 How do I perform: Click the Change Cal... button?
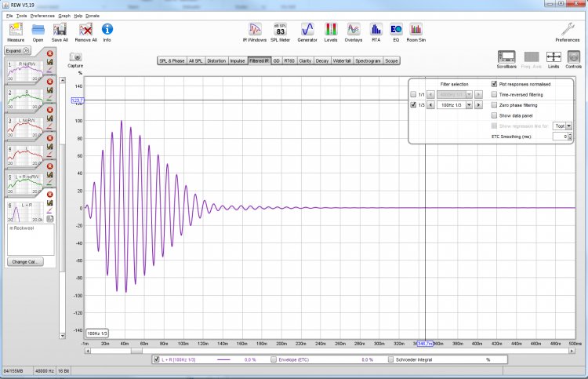[26, 261]
